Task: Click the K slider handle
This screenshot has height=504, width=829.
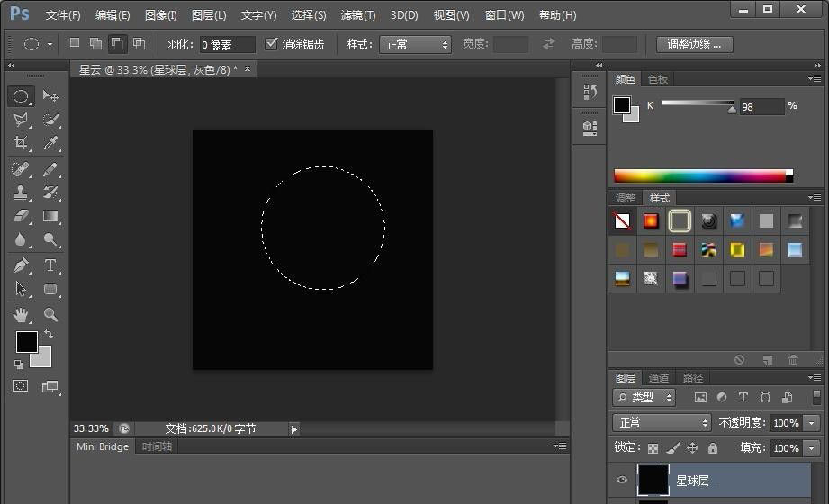Action: click(732, 110)
